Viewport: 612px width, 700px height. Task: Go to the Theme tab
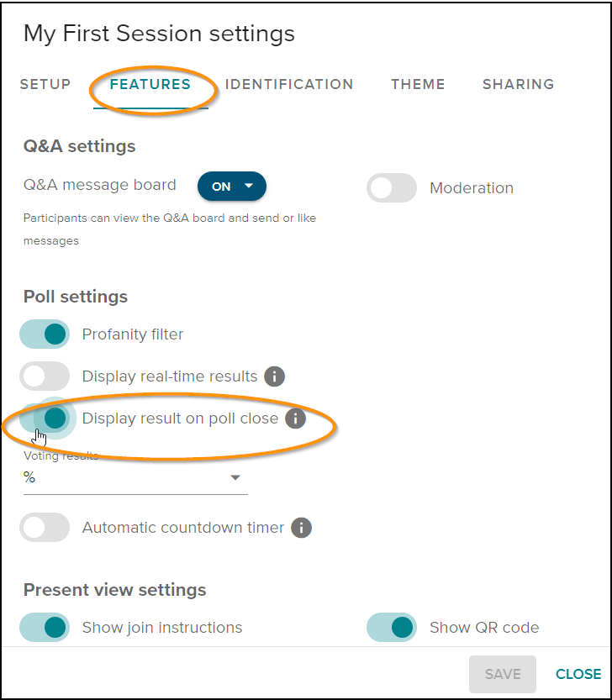[x=418, y=84]
